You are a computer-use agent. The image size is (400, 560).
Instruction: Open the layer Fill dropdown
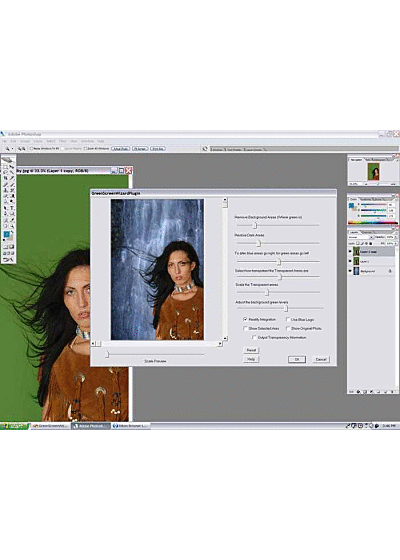396,244
